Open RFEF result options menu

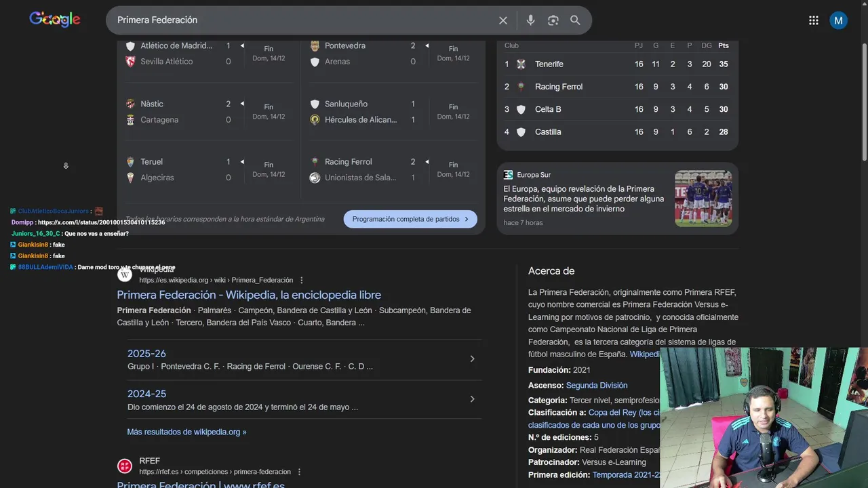(x=299, y=472)
